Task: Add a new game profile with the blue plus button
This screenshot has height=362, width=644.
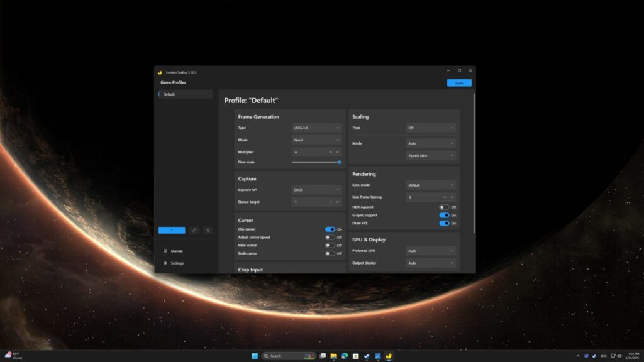Action: pos(172,230)
